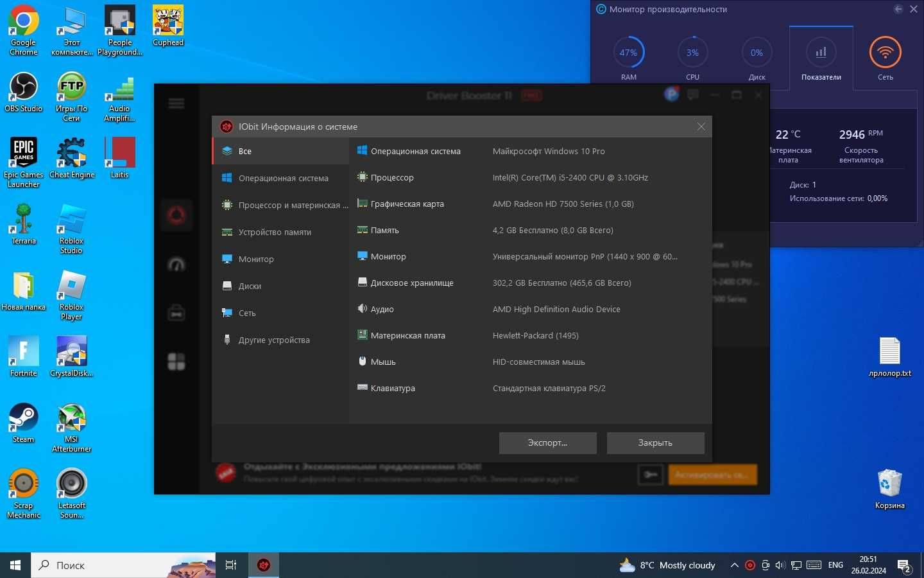Select Монитор category in sidebar

pyautogui.click(x=281, y=259)
